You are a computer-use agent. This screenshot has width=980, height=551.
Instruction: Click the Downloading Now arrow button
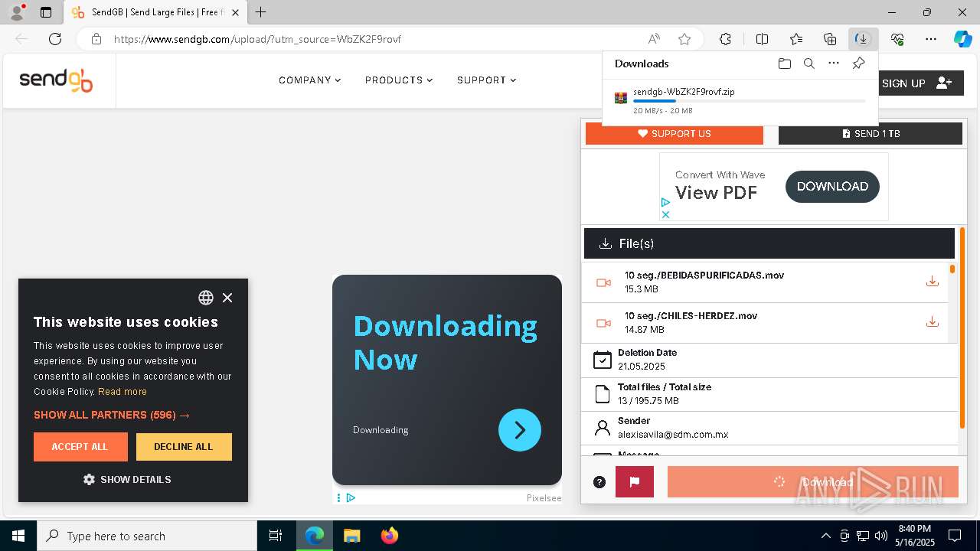click(520, 430)
